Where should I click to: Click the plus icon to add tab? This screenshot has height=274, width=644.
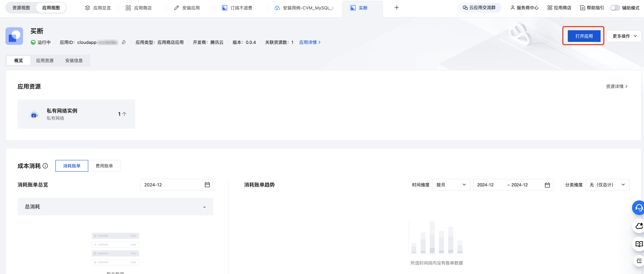click(397, 8)
